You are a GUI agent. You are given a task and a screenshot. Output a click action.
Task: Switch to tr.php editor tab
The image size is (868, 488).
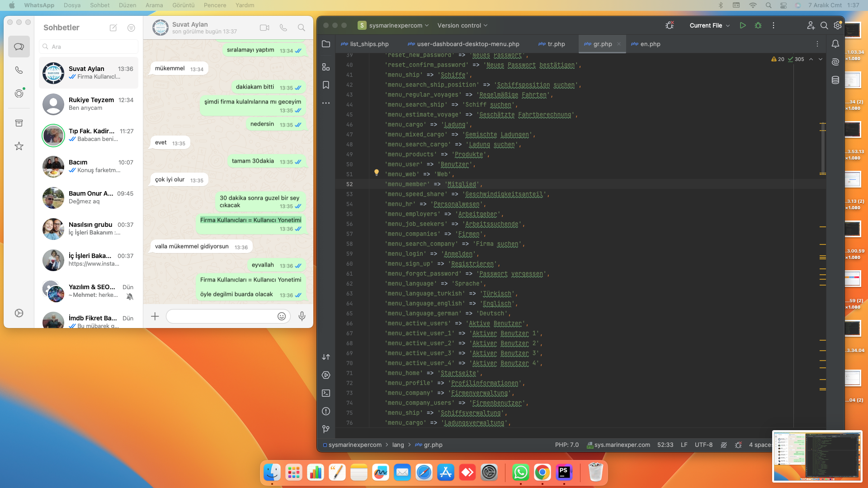tap(552, 44)
